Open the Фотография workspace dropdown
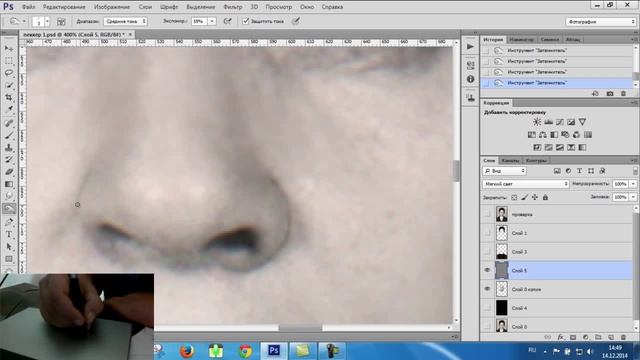This screenshot has width=640, height=360. coord(600,22)
